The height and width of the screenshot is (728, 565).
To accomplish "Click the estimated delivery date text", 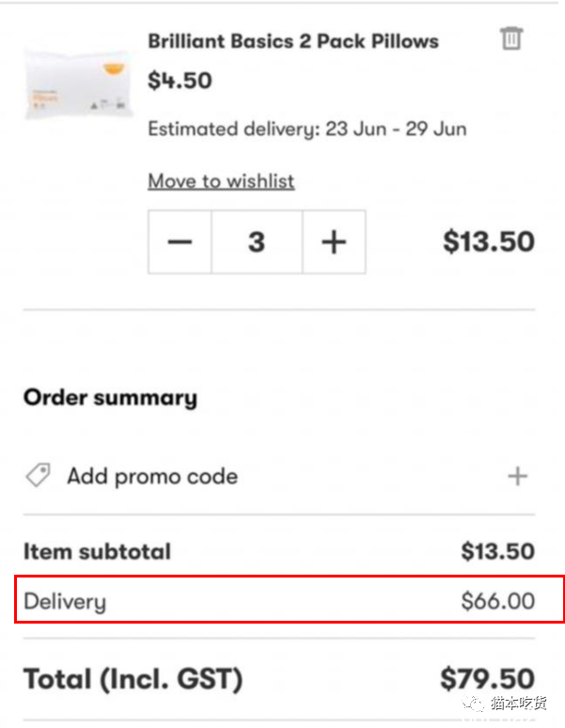I will click(307, 129).
